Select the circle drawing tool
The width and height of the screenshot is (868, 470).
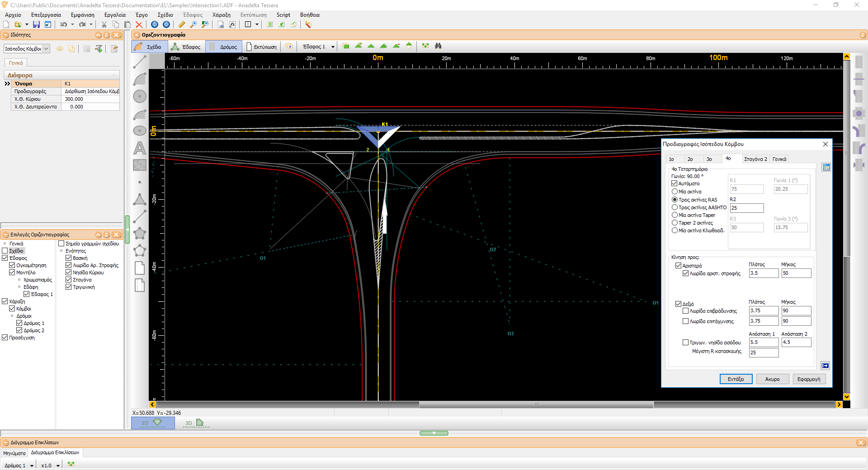(x=140, y=96)
